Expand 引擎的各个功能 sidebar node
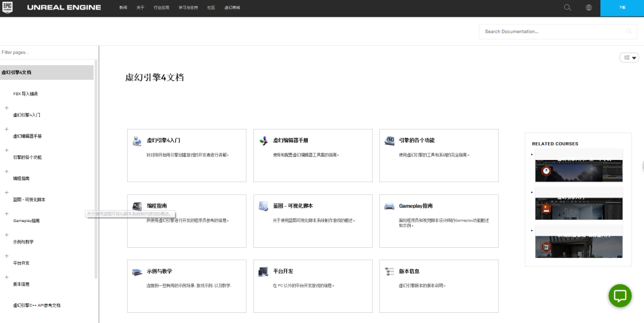Viewport: 644px width, 323px height. pyautogui.click(x=7, y=150)
